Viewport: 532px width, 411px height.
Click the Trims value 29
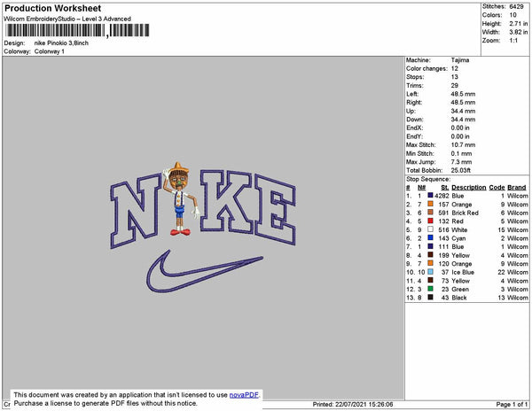[x=455, y=85]
